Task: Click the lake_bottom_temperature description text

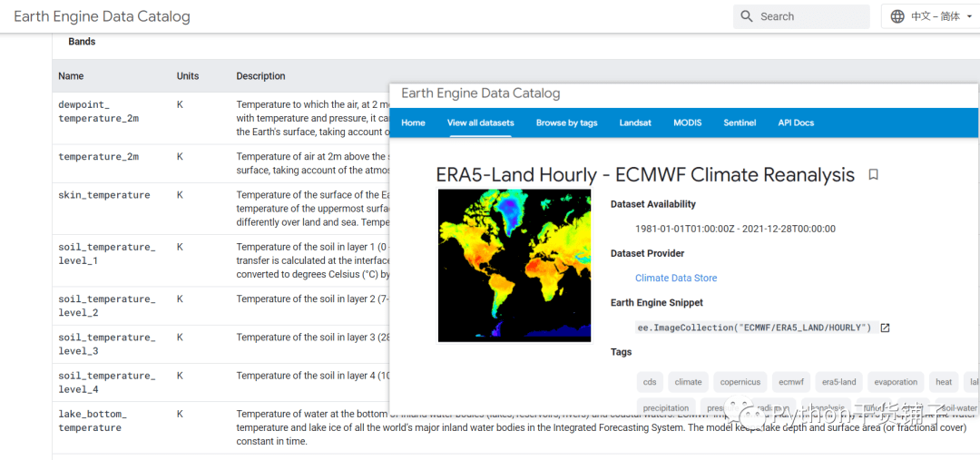Action: click(x=602, y=427)
